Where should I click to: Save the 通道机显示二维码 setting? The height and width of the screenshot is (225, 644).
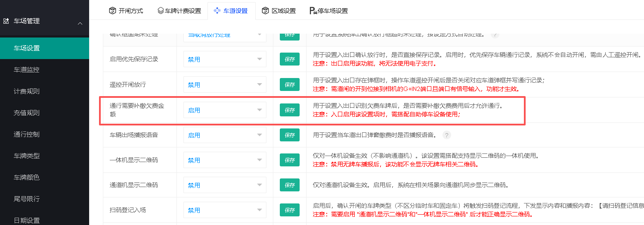[x=290, y=185]
